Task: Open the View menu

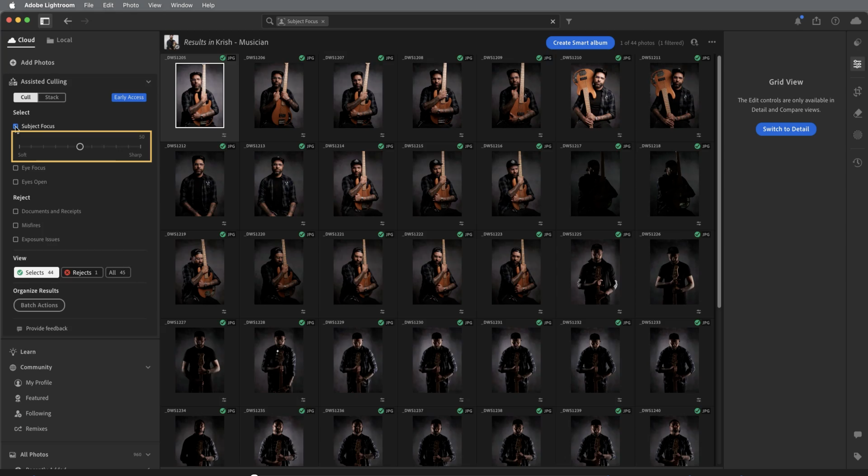Action: (x=155, y=5)
